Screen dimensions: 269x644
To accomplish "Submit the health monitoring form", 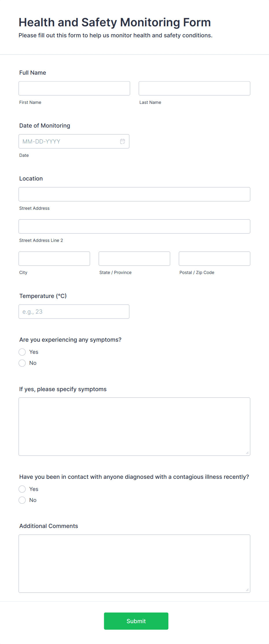I will coord(136,621).
